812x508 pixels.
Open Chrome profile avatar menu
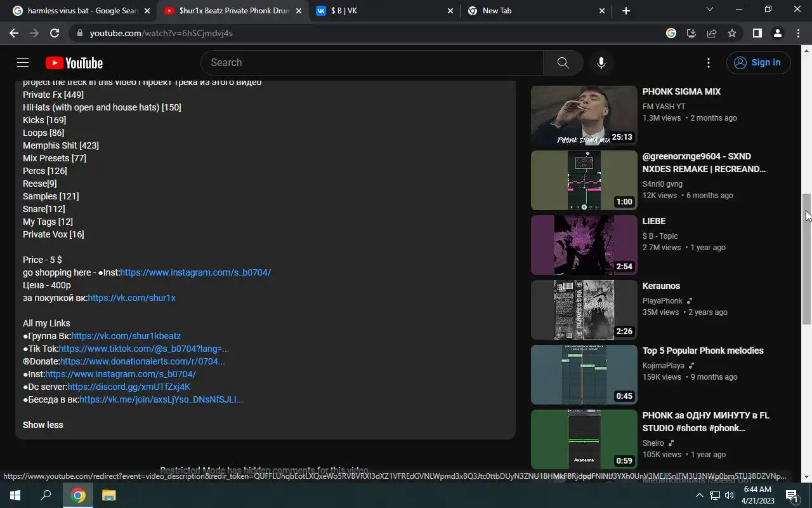pyautogui.click(x=777, y=33)
